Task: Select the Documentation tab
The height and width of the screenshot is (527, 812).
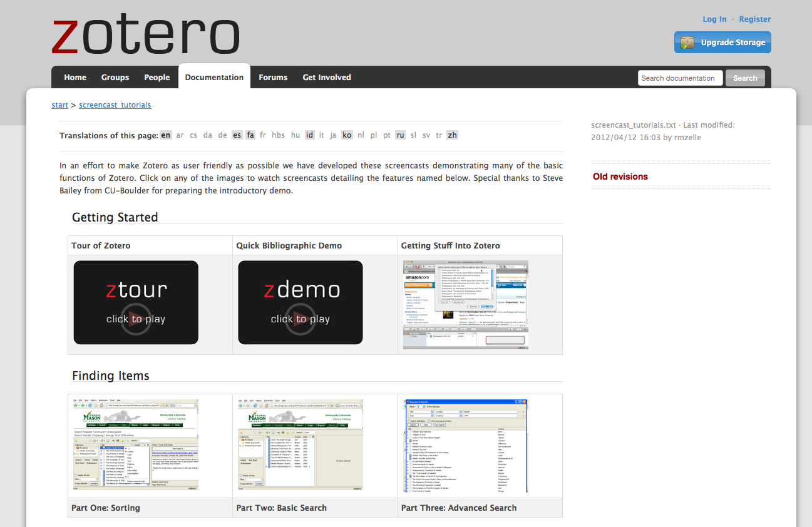Action: [x=214, y=78]
